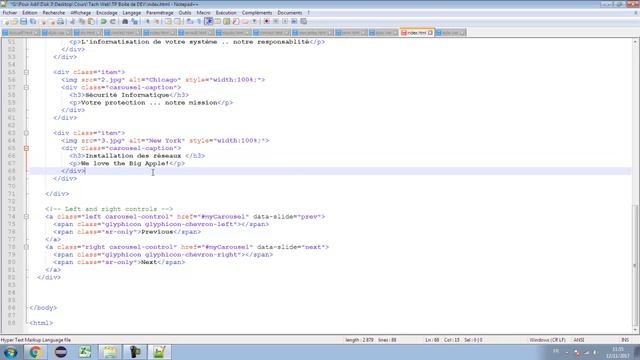Screen dimensions: 640x360
Task: Collapse the red fold marker line 65
Action: point(26,148)
